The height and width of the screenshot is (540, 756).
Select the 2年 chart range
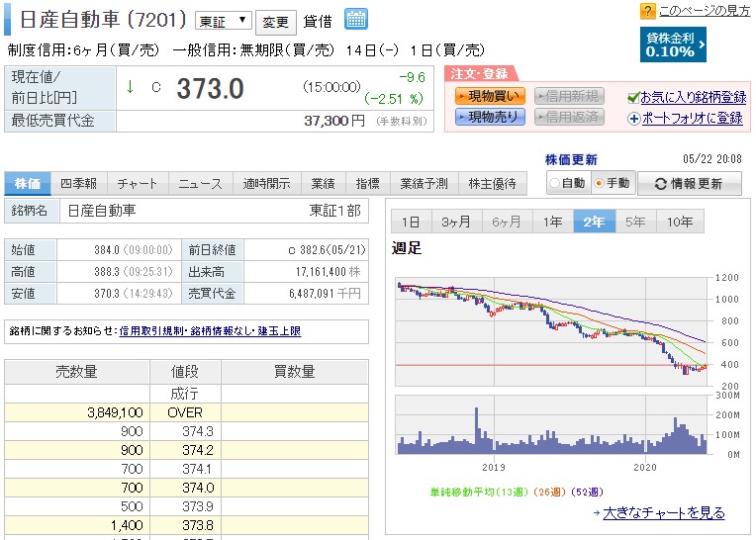point(595,222)
